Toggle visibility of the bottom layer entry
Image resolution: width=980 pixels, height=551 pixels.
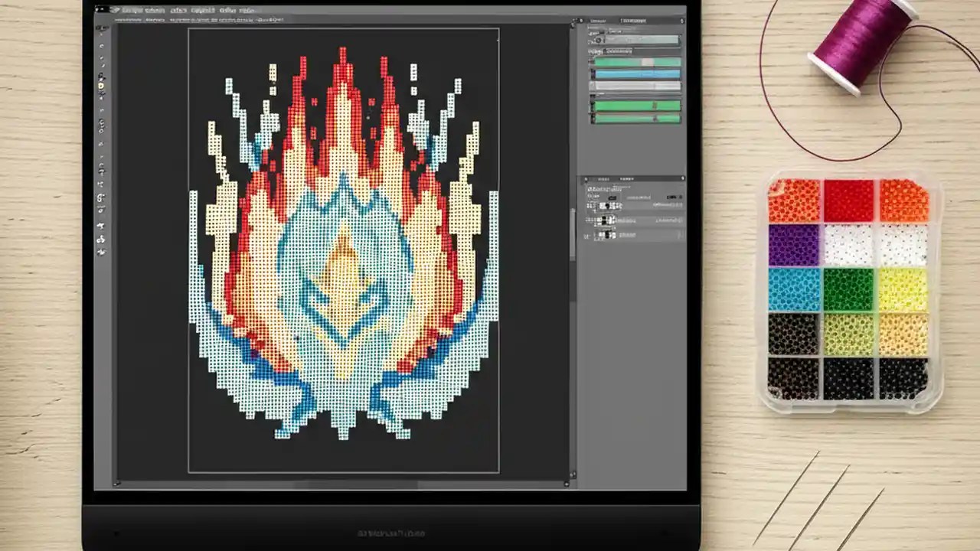pyautogui.click(x=588, y=235)
